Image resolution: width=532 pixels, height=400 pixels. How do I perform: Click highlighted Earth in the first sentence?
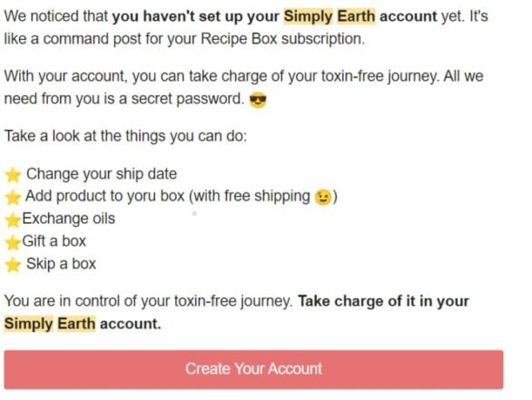coord(356,16)
